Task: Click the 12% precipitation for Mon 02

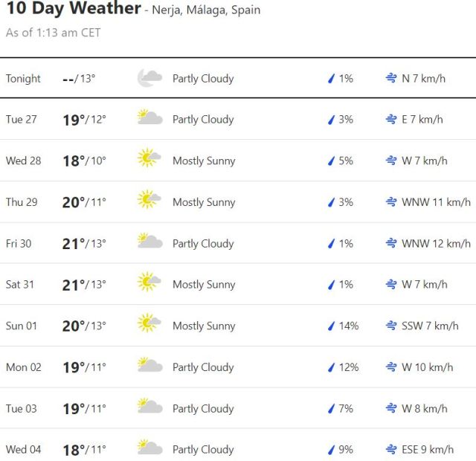Action: click(348, 367)
